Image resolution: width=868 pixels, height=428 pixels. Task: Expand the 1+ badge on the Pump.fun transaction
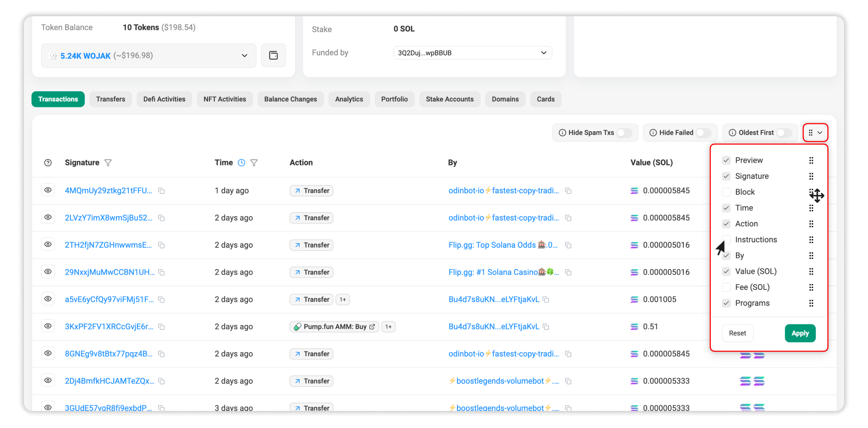click(x=388, y=327)
